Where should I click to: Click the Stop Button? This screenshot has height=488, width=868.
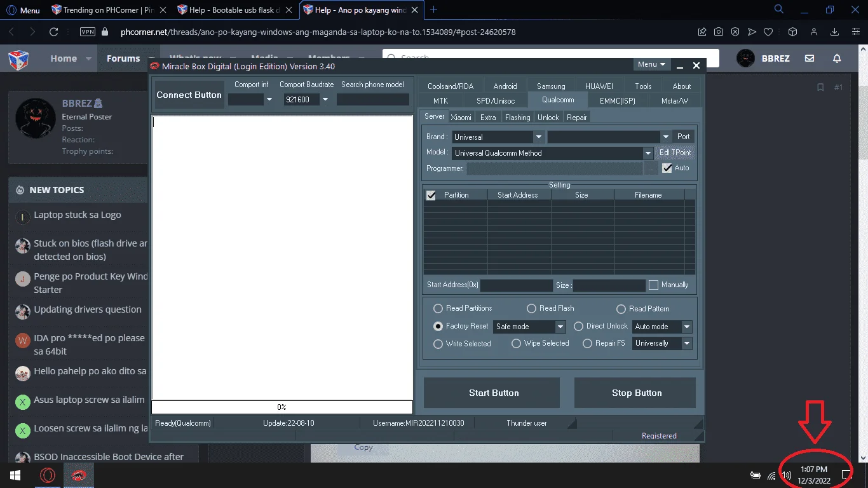635,393
